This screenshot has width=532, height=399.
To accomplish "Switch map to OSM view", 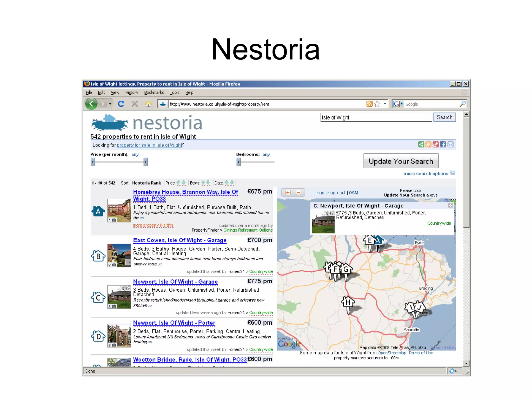I will pos(354,193).
